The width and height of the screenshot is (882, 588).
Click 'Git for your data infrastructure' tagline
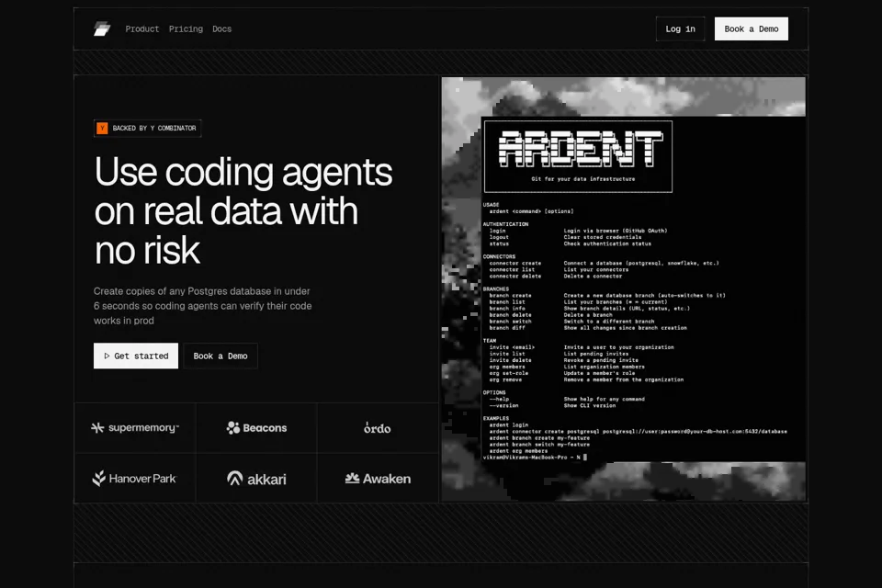583,179
